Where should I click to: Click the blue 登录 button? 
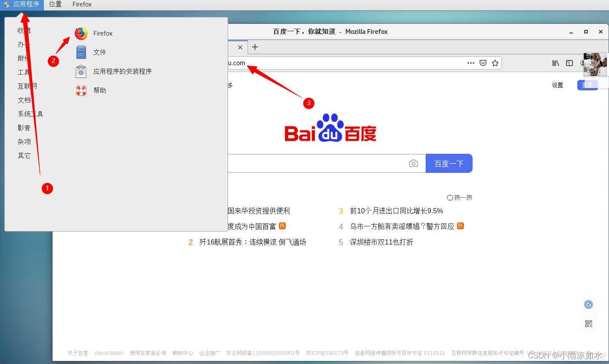(588, 85)
